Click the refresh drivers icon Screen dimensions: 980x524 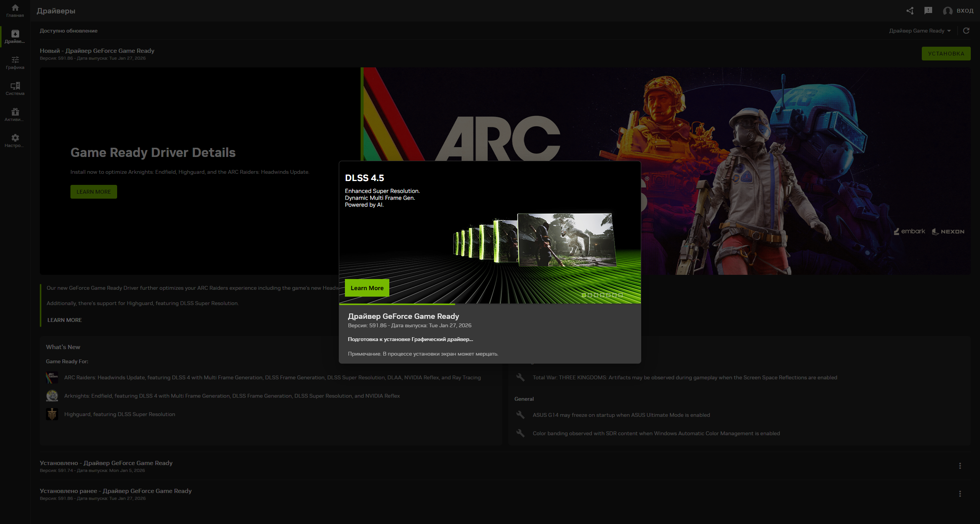point(966,31)
